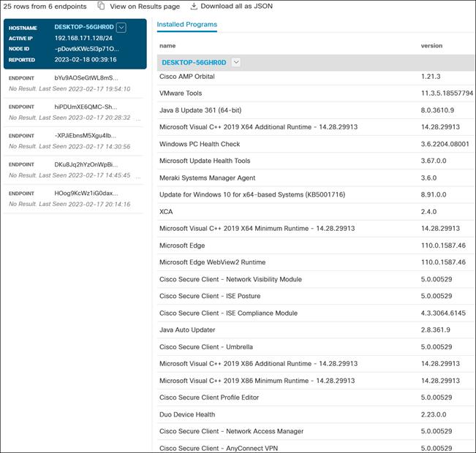Click the VMware Tools row name

[x=181, y=94]
